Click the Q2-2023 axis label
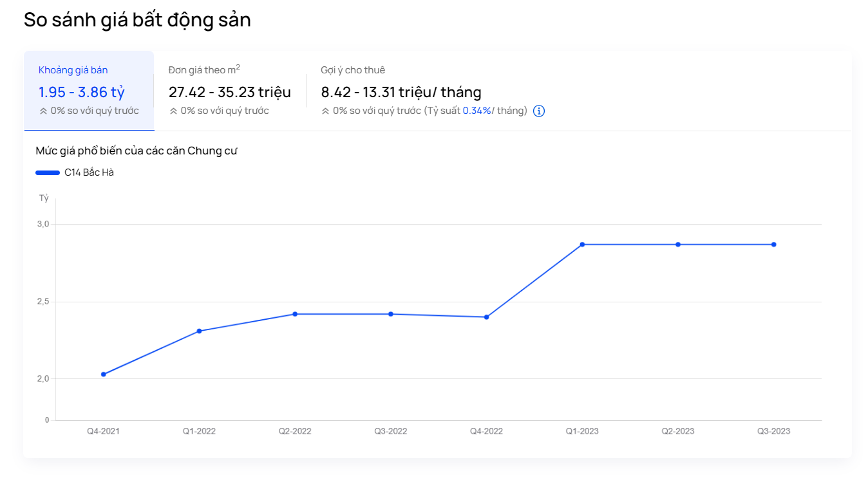The width and height of the screenshot is (868, 480). (x=678, y=431)
